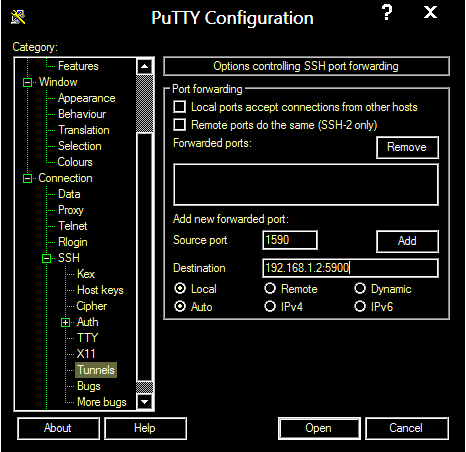Click the Add forwarded port button
The height and width of the screenshot is (452, 466).
tap(407, 241)
